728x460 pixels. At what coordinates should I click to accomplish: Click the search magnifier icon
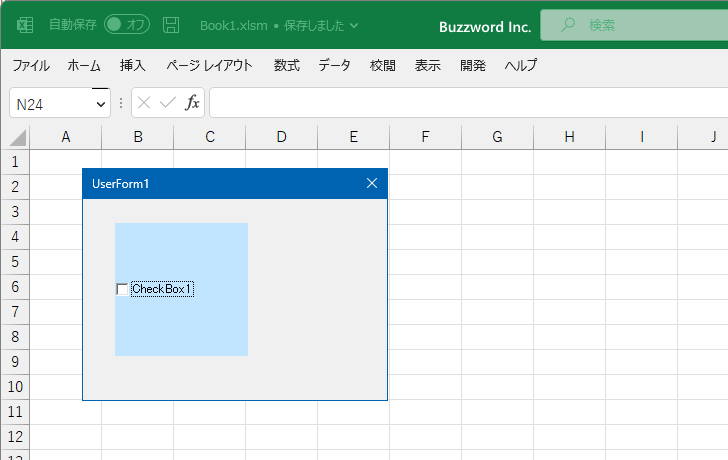(x=568, y=25)
